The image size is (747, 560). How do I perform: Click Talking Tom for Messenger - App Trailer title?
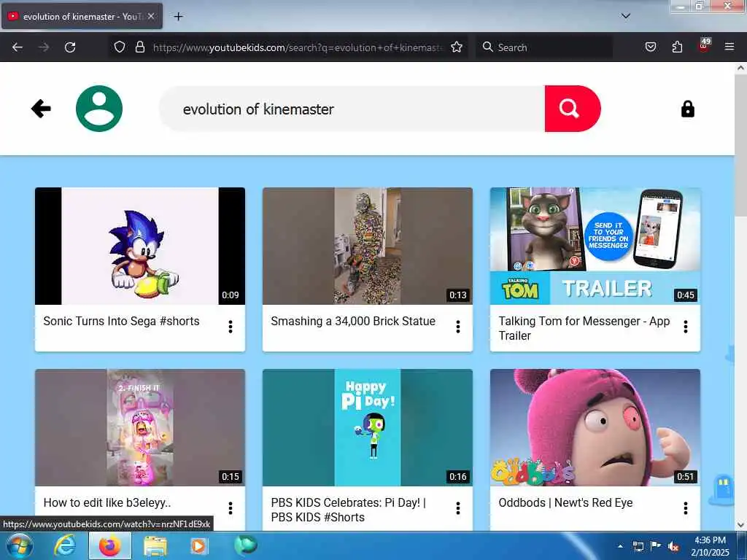point(584,329)
